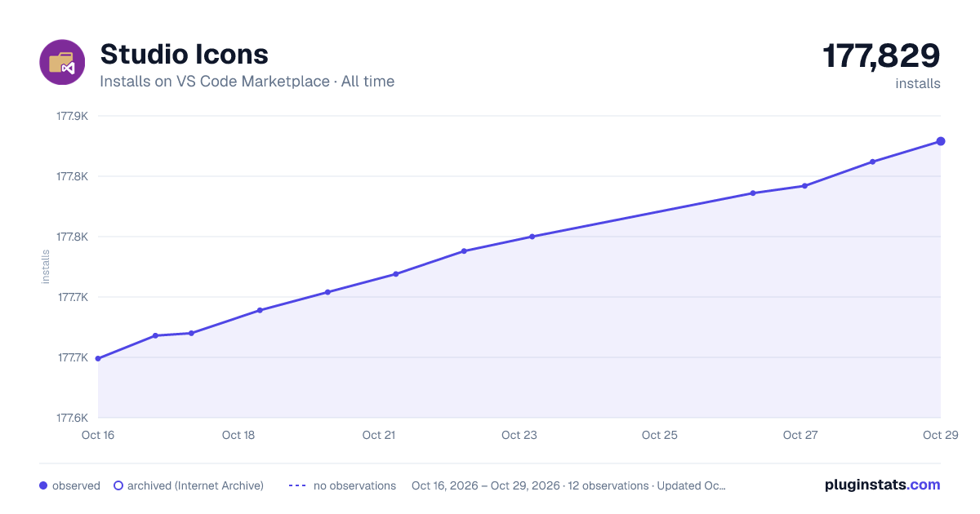Click the Oct 29 x-axis label
Screen dimensions: 980x514
[940, 435]
